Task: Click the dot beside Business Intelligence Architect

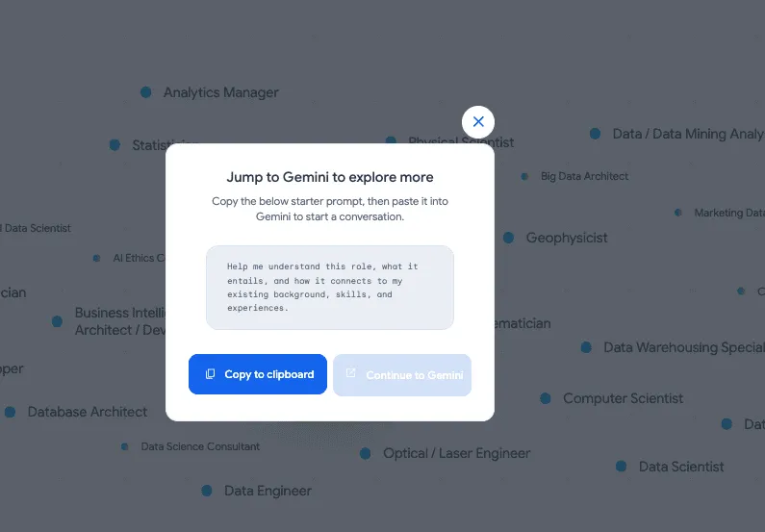Action: pyautogui.click(x=57, y=321)
